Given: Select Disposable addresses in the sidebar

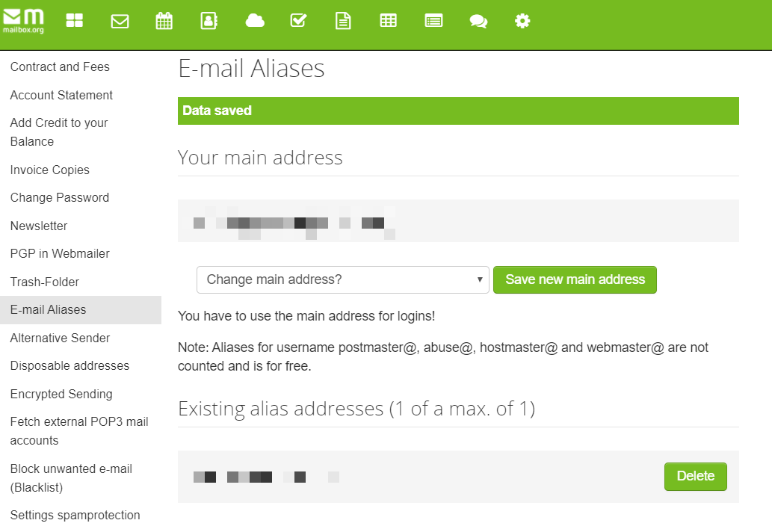Looking at the screenshot, I should coord(70,366).
